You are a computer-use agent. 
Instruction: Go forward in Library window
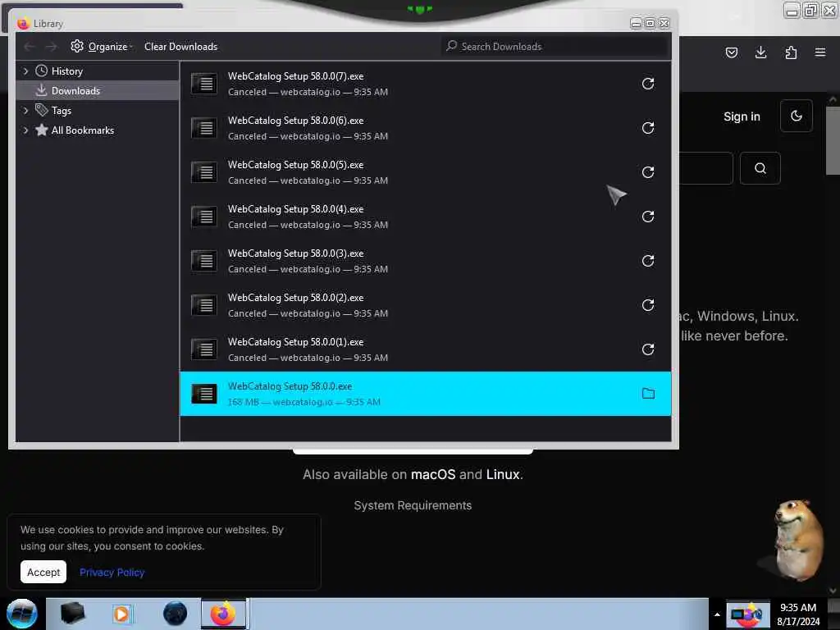click(51, 47)
